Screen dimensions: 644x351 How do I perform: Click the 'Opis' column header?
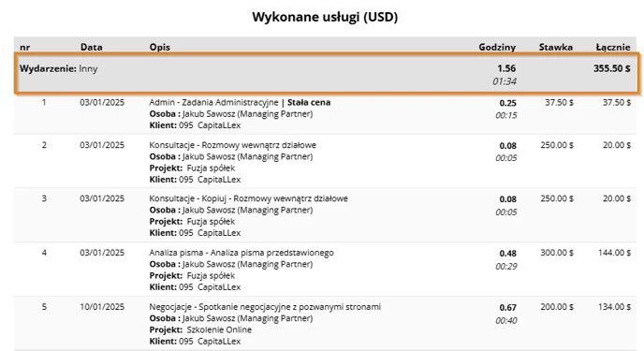pos(160,47)
